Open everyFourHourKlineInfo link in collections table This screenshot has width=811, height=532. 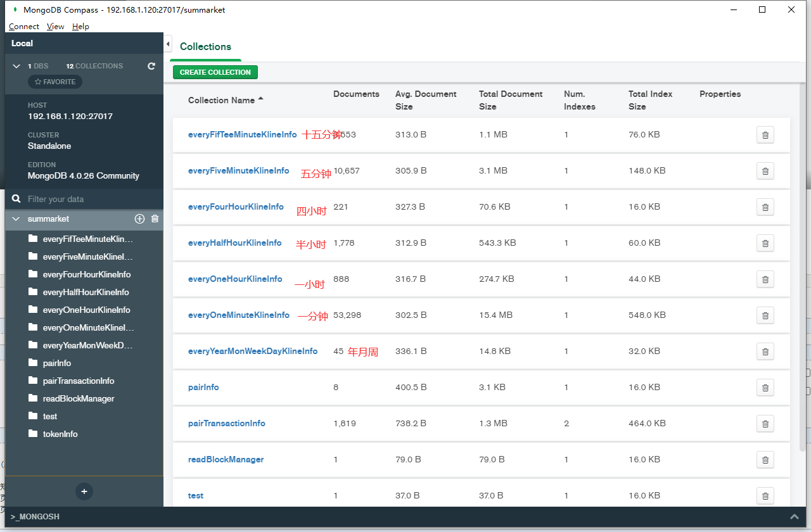[x=236, y=206]
